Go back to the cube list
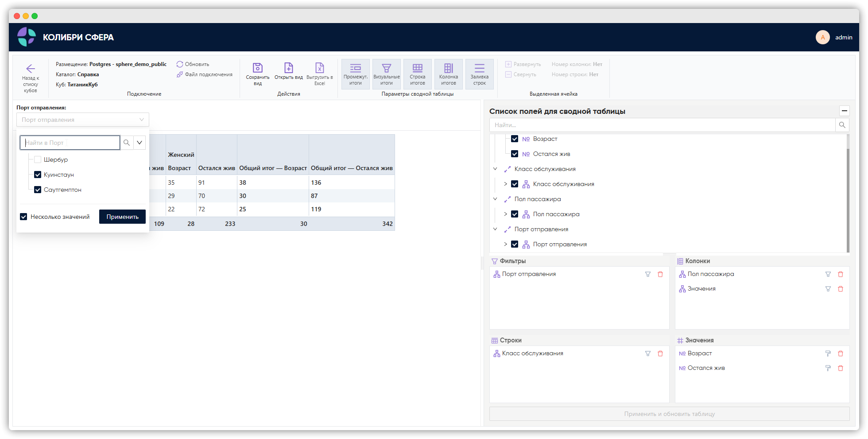 point(31,78)
